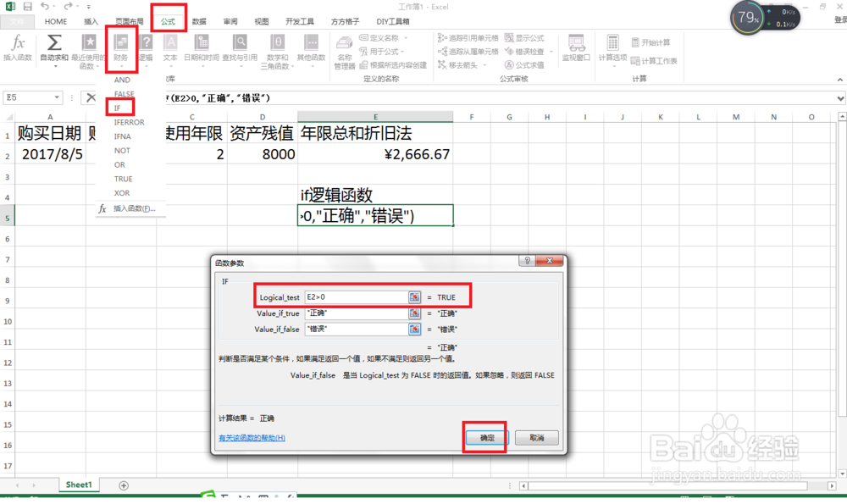The image size is (847, 504).
Task: Open the customize quick access toolbar dropdown
Action: pyautogui.click(x=88, y=7)
